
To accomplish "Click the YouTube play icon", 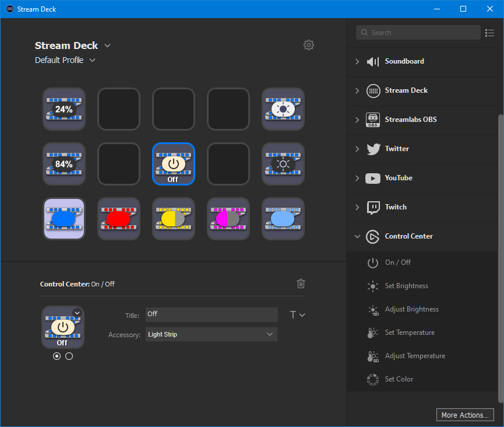I will (373, 178).
